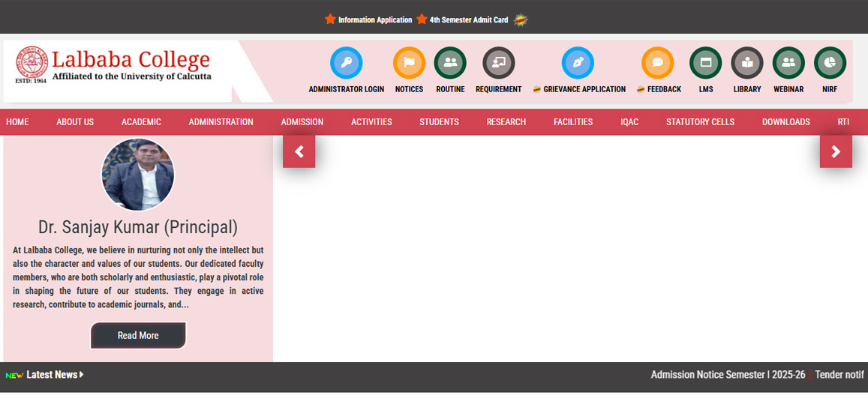The image size is (868, 398).
Task: Open Admission Notice Semester I 2025-26 news
Action: click(x=728, y=375)
